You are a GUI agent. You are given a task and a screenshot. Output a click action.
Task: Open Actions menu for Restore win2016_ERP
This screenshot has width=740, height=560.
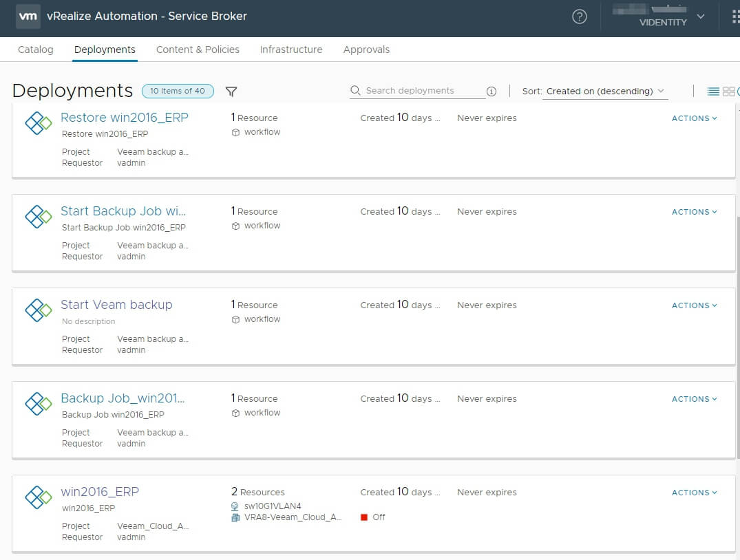693,118
